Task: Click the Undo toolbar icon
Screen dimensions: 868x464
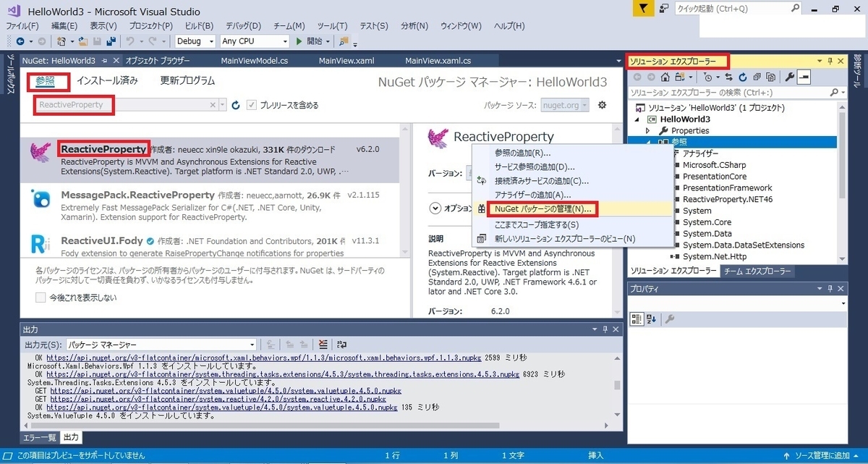Action: (129, 41)
